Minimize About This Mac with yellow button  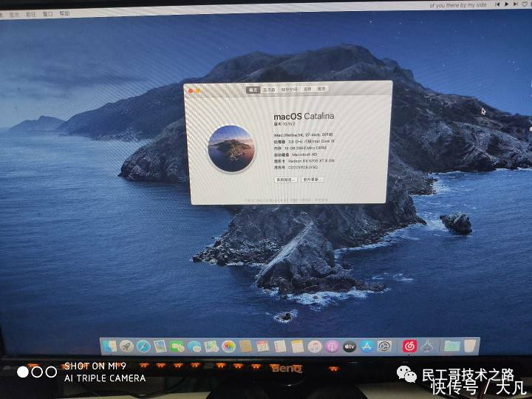(197, 91)
